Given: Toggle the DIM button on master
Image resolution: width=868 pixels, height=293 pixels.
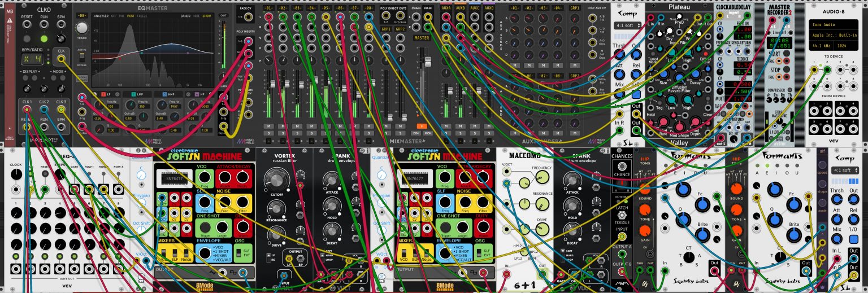Looking at the screenshot, I should pyautogui.click(x=416, y=133).
